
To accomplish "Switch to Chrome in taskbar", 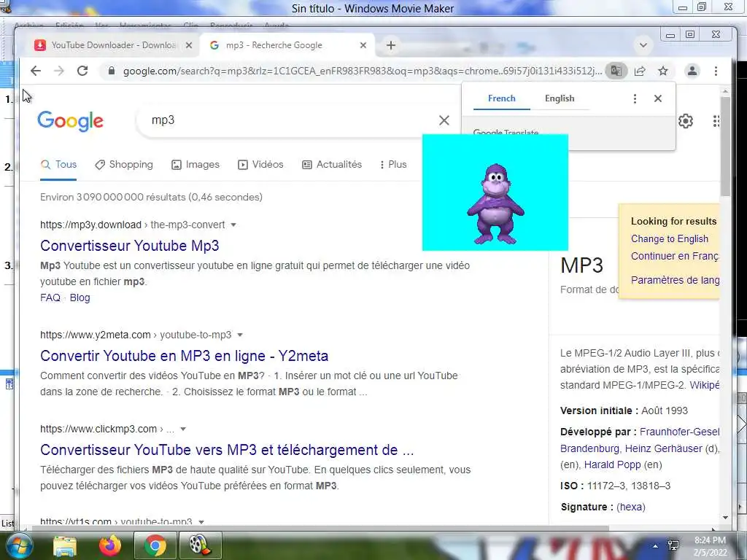I will (155, 545).
